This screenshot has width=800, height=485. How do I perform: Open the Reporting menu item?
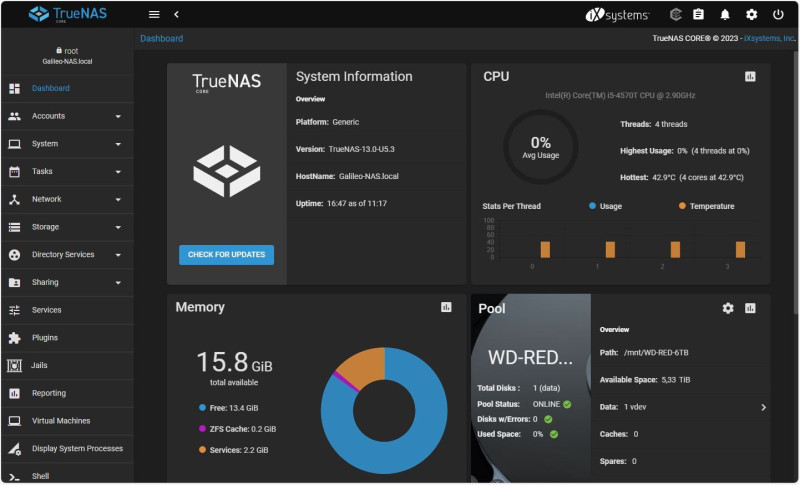click(x=67, y=393)
